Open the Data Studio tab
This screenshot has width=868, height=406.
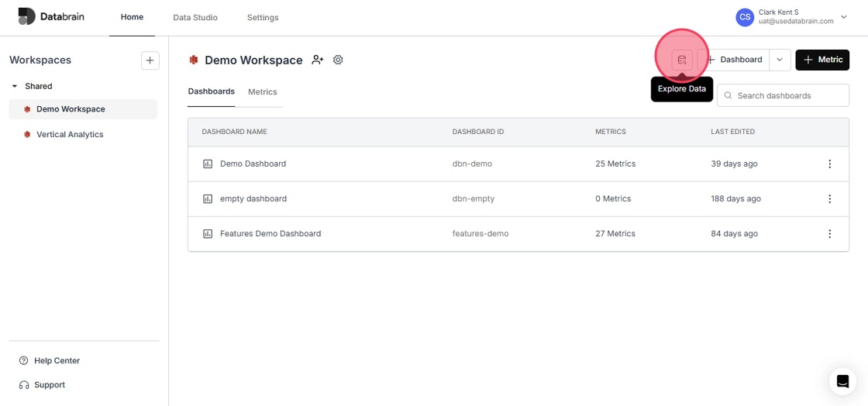point(195,18)
